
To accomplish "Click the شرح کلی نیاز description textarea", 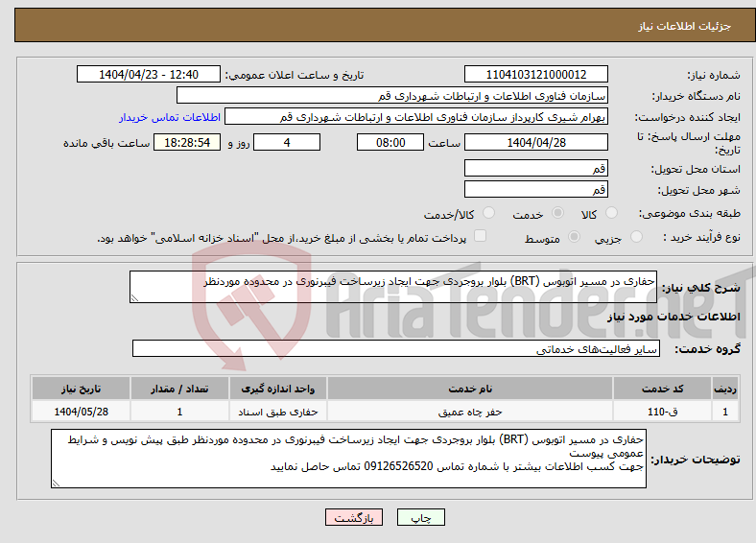I will (x=393, y=287).
